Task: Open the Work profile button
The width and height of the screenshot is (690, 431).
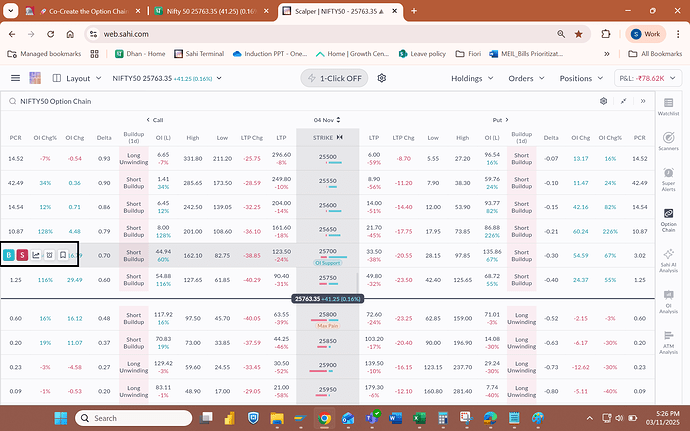Action: pyautogui.click(x=646, y=34)
